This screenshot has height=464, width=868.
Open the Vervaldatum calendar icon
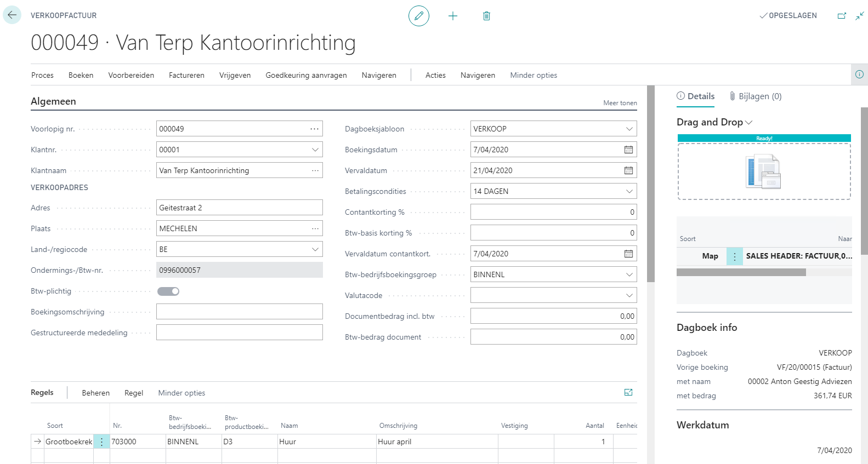click(628, 170)
